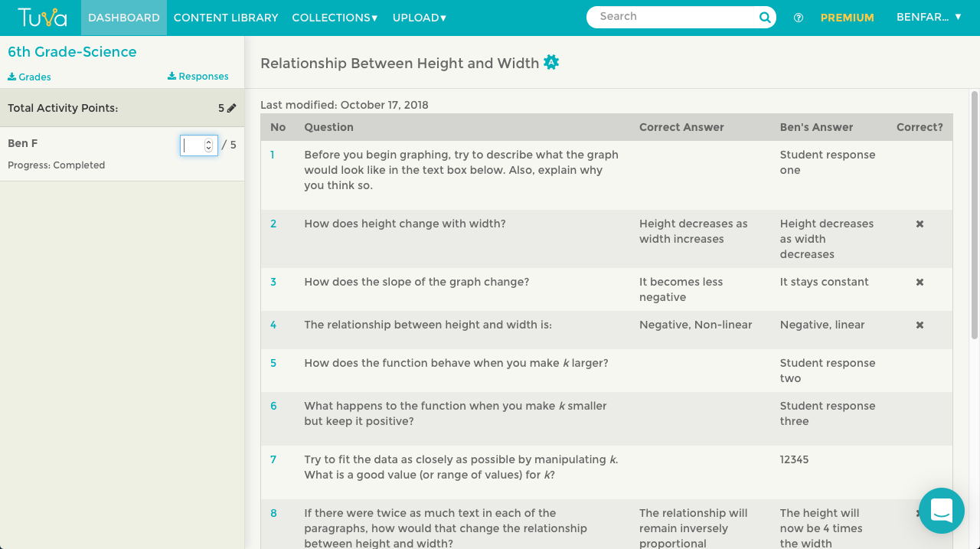Image resolution: width=980 pixels, height=549 pixels.
Task: Click the search magnifier icon
Action: point(765,18)
